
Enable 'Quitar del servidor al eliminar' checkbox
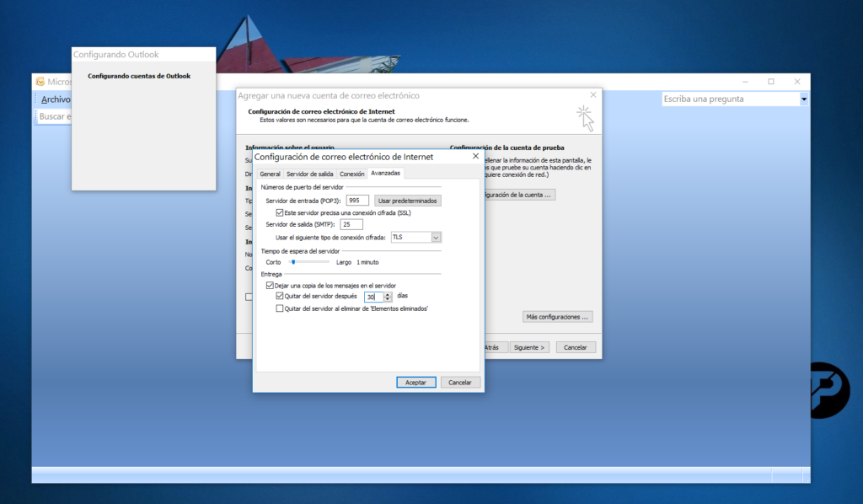pos(281,308)
